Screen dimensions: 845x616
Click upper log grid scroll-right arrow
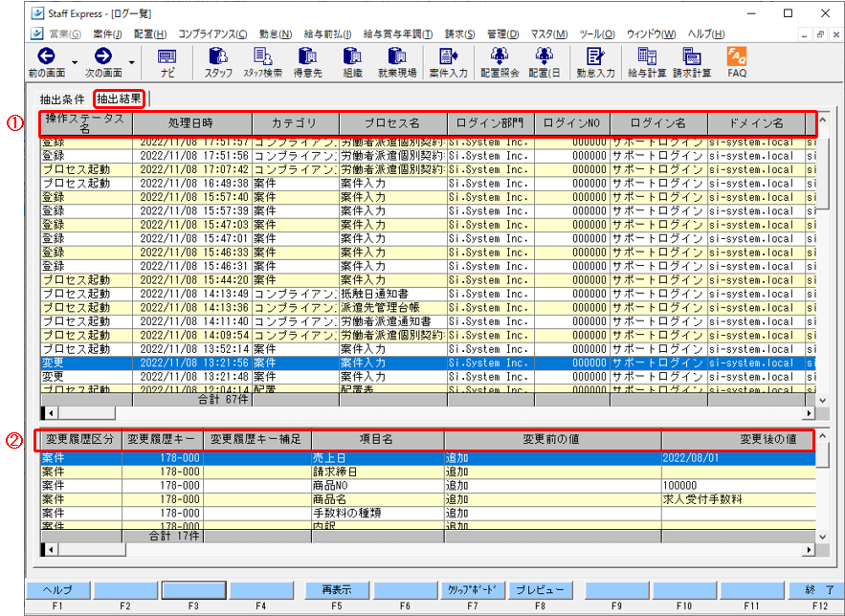809,413
